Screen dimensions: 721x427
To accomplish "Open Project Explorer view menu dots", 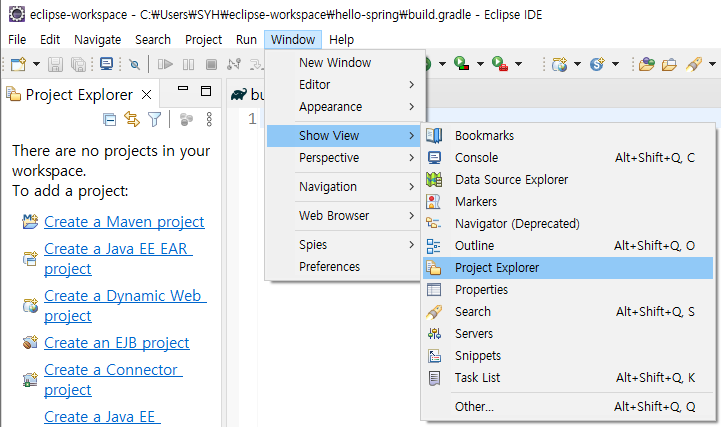I will [209, 120].
